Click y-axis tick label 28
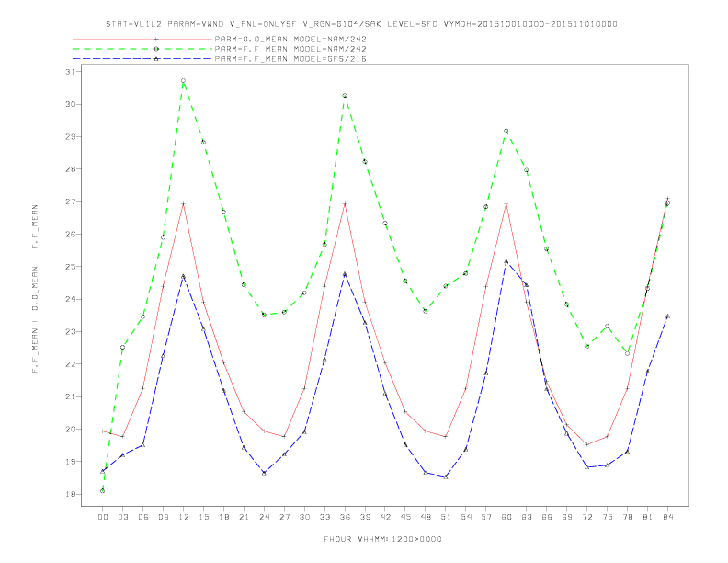This screenshot has height=563, width=728. (x=71, y=169)
